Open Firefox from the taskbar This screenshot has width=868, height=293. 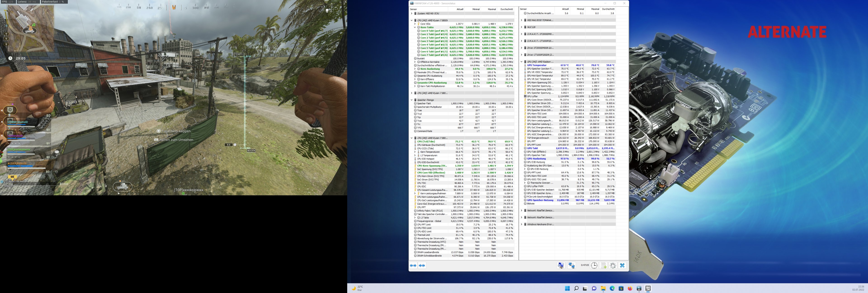coord(630,288)
